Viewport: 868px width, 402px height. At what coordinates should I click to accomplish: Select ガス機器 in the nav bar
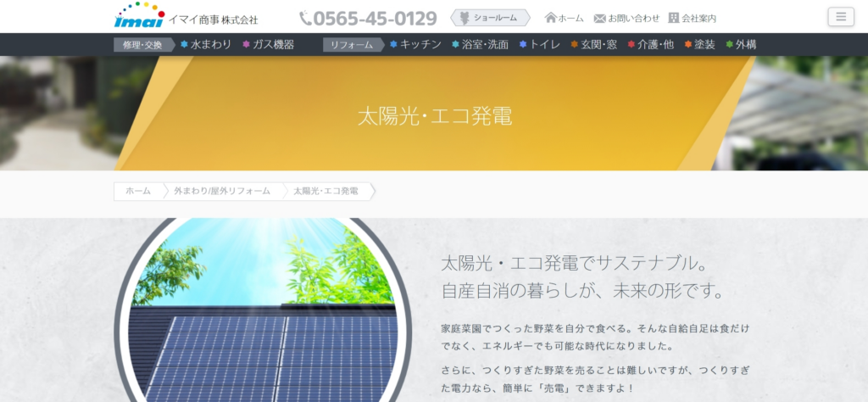[274, 44]
